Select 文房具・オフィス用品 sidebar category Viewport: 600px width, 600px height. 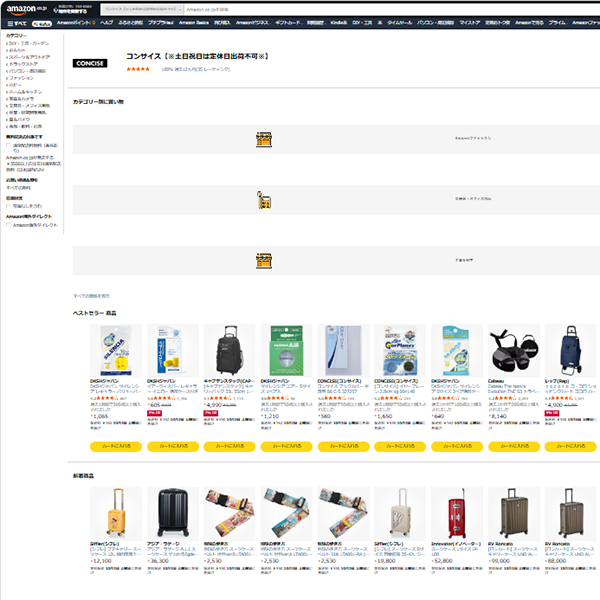click(29, 106)
